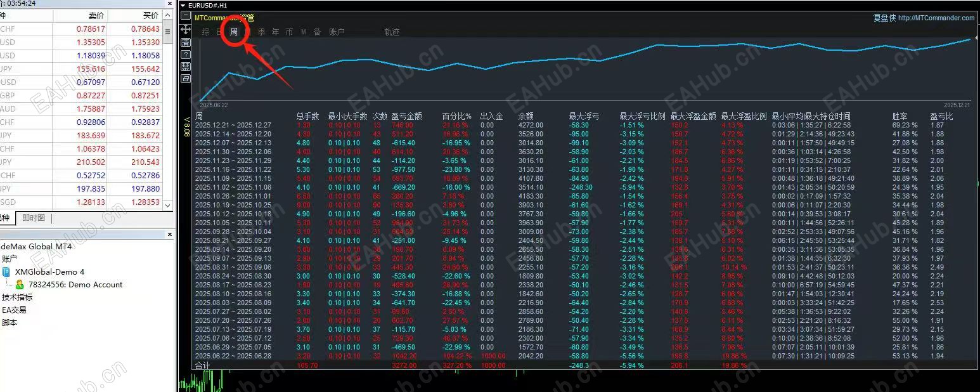Select 技术指标 in navigator tree

17,297
